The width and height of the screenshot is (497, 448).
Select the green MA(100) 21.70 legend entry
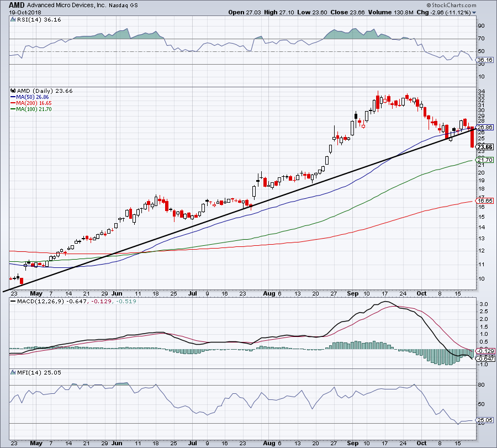pos(31,109)
